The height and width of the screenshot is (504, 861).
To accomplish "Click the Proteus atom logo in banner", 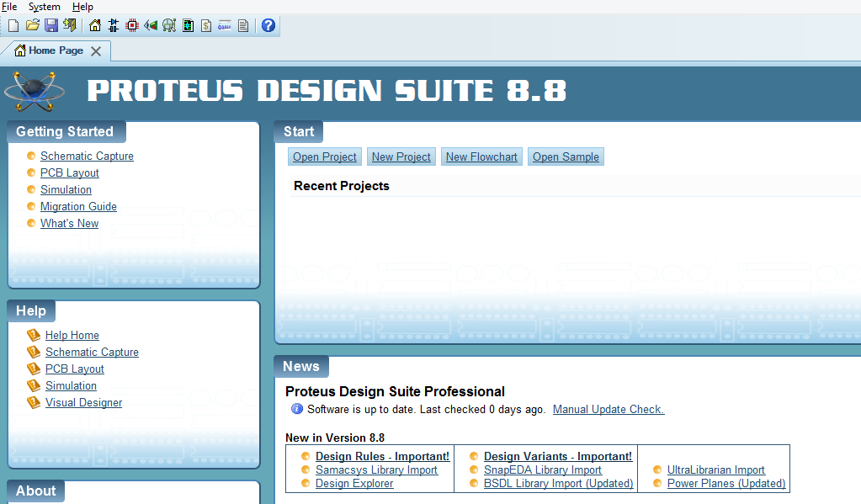I will coord(35,91).
